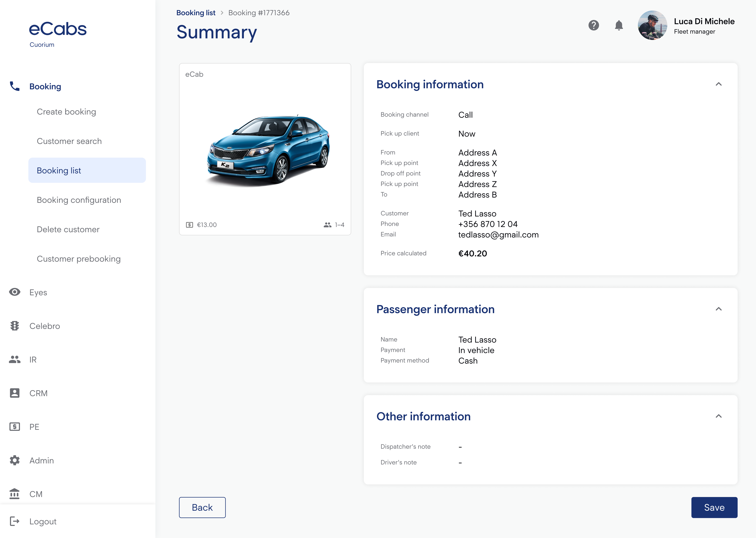Image resolution: width=756 pixels, height=538 pixels.
Task: Open the help question mark icon
Action: tap(594, 25)
